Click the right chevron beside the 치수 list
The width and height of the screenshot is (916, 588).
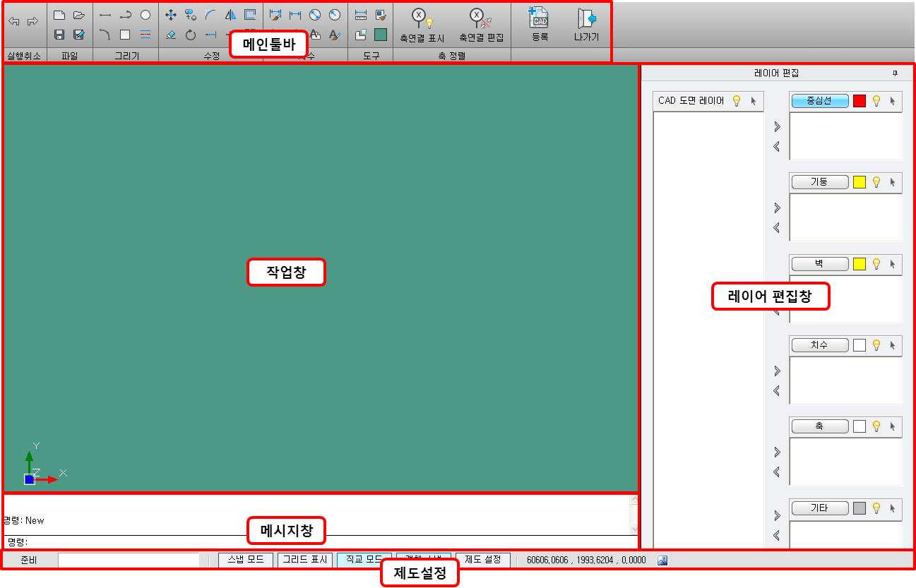click(x=777, y=371)
